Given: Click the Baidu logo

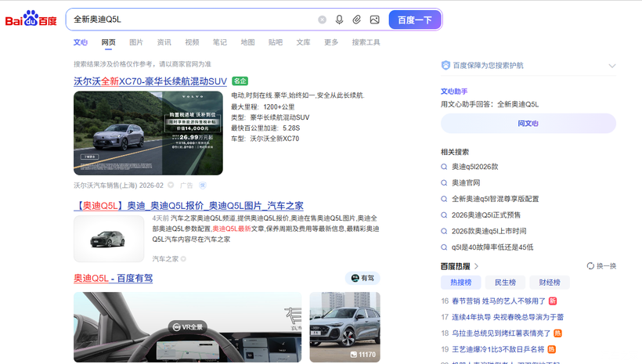Looking at the screenshot, I should click(31, 19).
